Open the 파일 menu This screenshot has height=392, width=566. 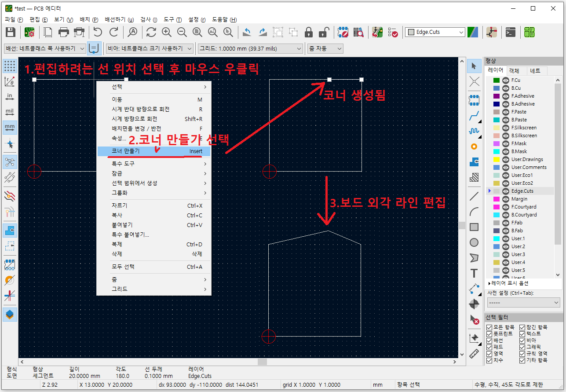(x=14, y=20)
